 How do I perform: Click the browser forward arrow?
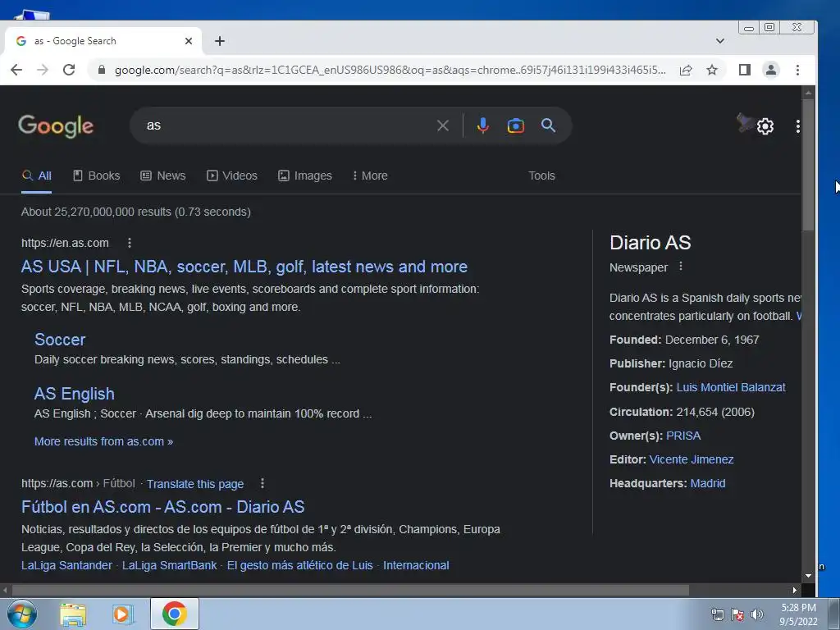click(x=43, y=70)
